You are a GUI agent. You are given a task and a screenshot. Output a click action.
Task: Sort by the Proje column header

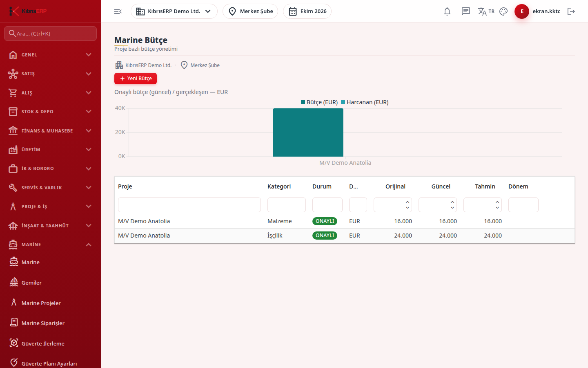(125, 186)
